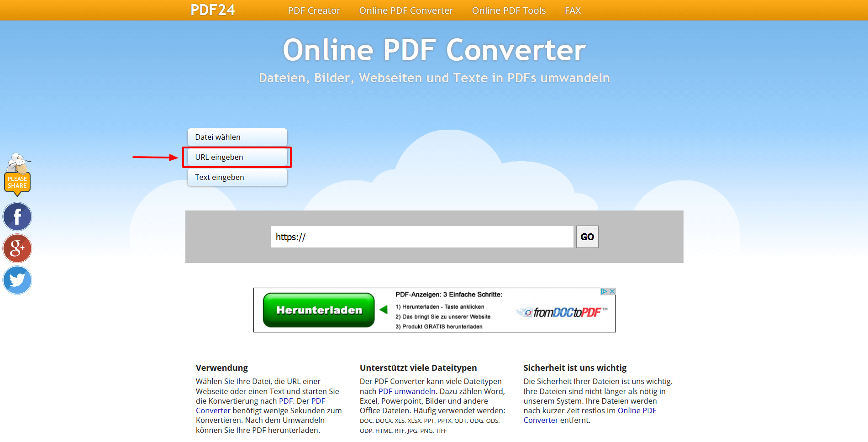Screen dimensions: 868x442
Task: Click '2) Das bringt Sie zu unserer Website' ad line
Action: pyautogui.click(x=443, y=317)
